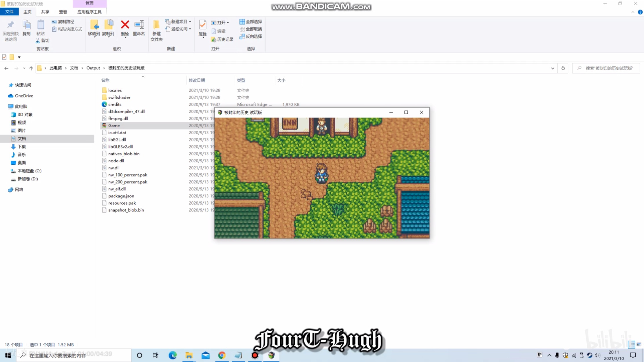Click the Delete red X icon
The width and height of the screenshot is (644, 362).
coord(125,25)
